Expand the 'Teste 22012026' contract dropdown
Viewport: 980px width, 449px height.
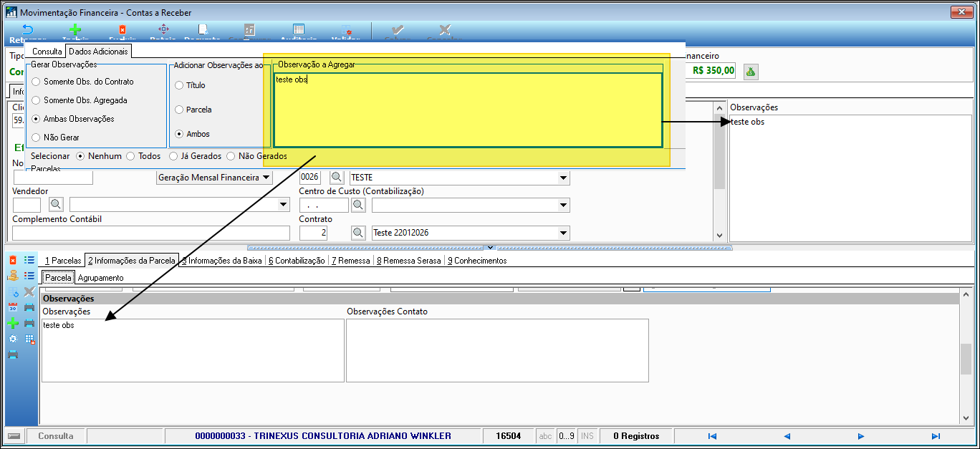coord(563,233)
